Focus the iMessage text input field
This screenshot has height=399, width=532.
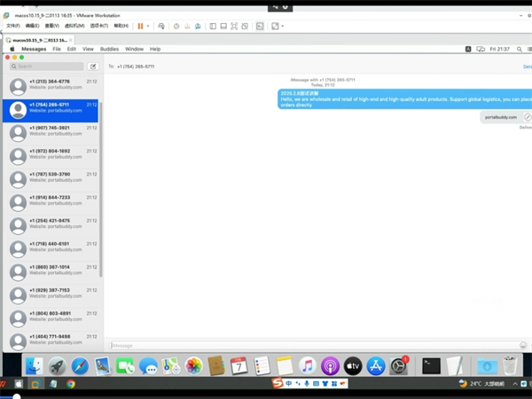click(310, 345)
